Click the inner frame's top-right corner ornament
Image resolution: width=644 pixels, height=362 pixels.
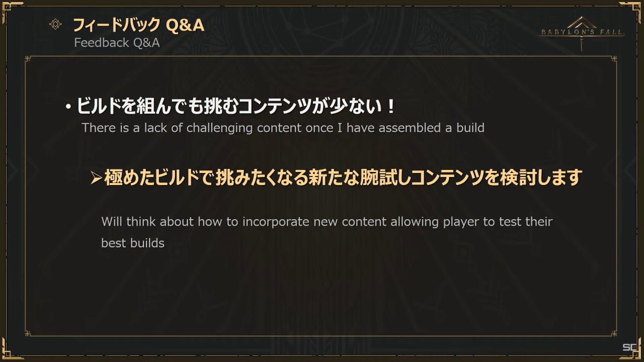pyautogui.click(x=614, y=59)
